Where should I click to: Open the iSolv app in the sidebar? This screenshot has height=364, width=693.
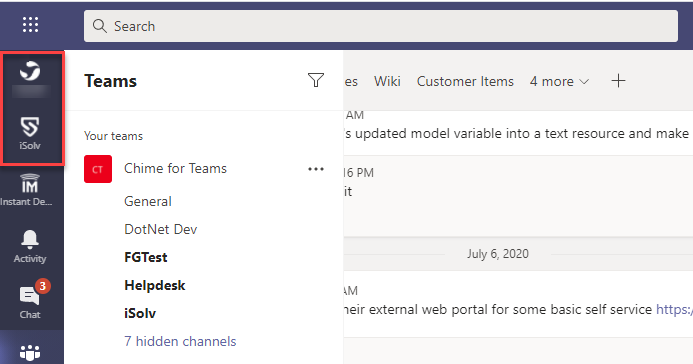(30, 133)
